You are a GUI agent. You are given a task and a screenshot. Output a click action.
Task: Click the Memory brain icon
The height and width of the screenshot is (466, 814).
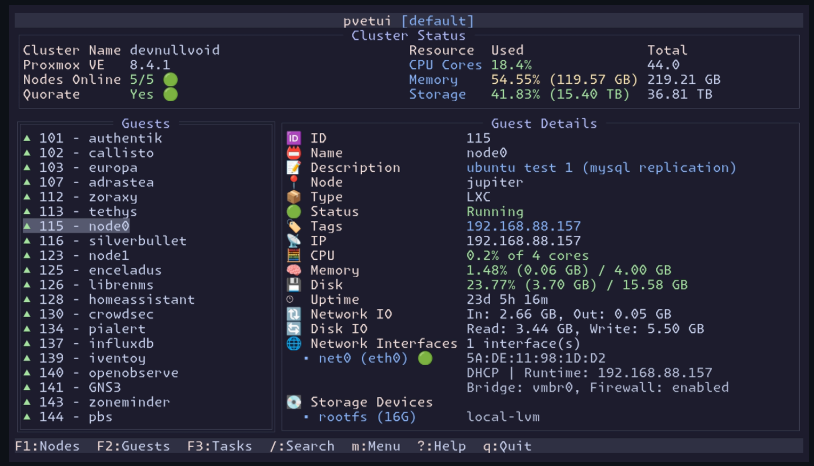(x=294, y=270)
